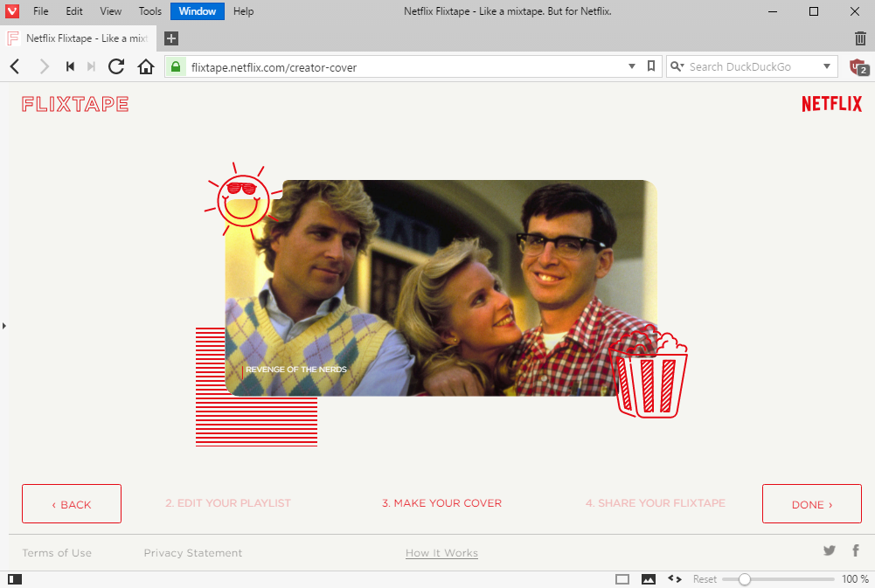This screenshot has width=875, height=588.
Task: Expand the address bar history dropdown
Action: click(632, 66)
